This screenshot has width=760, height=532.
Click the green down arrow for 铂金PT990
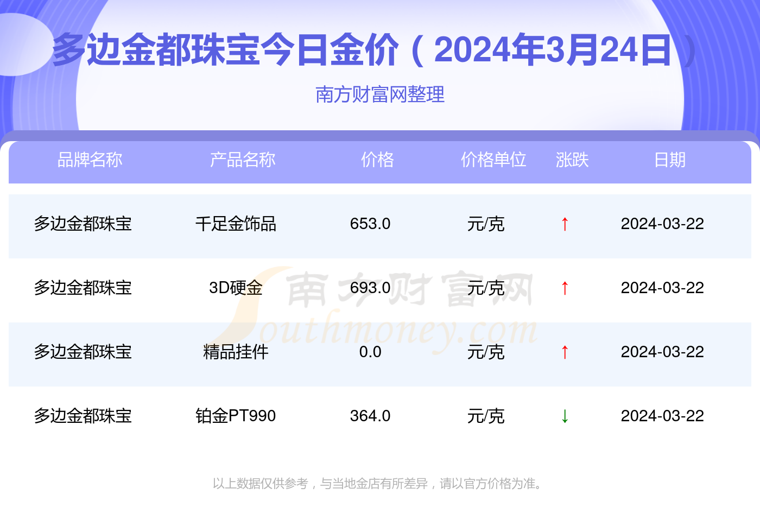565,416
